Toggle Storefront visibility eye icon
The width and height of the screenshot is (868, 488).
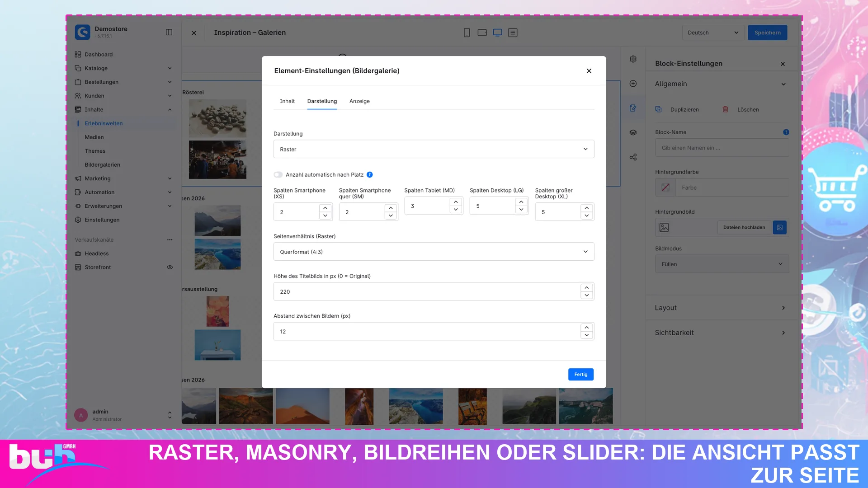[170, 267]
